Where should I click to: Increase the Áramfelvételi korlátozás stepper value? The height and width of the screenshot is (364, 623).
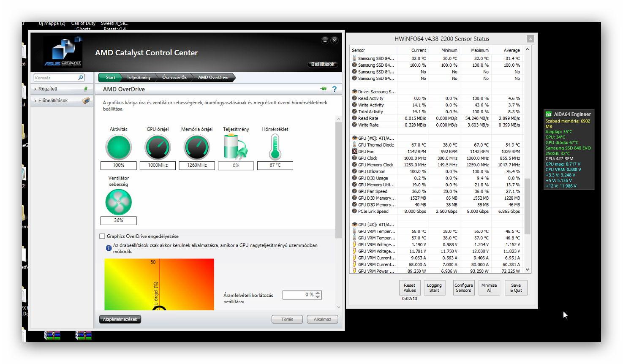(318, 293)
